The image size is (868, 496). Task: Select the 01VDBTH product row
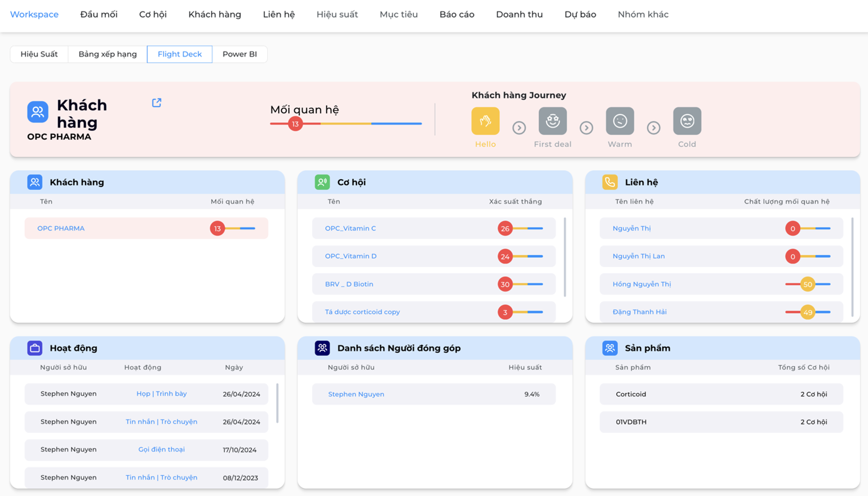coord(722,422)
